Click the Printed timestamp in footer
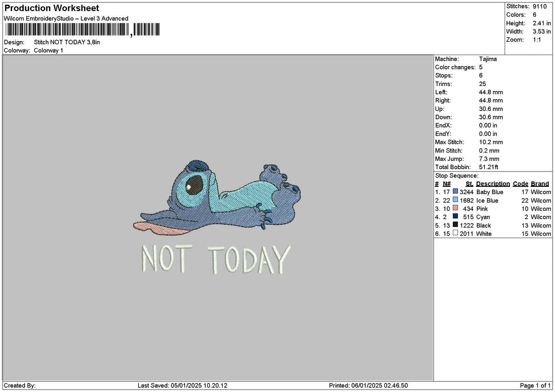 [369, 386]
